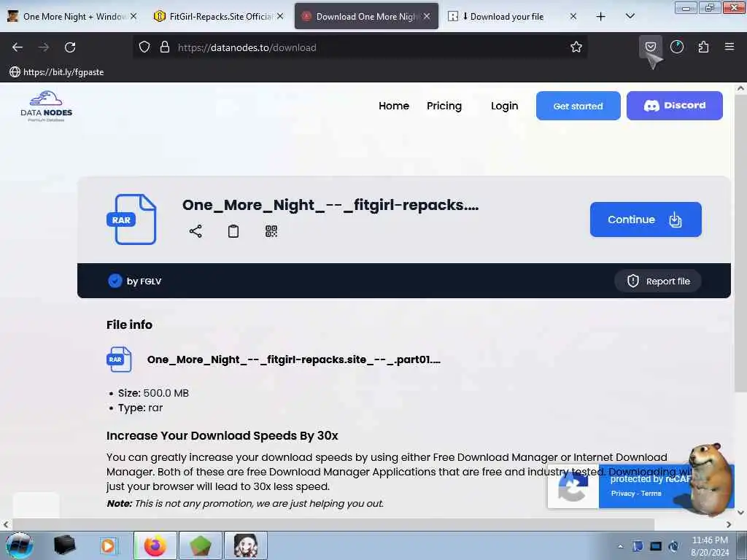Open the black box taskbar app
This screenshot has height=560, width=747.
(64, 545)
